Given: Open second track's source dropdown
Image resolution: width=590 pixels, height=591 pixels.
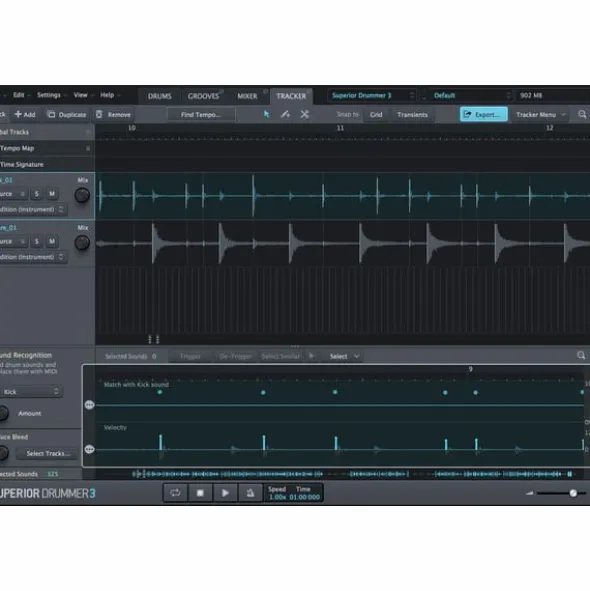Looking at the screenshot, I should tap(13, 241).
